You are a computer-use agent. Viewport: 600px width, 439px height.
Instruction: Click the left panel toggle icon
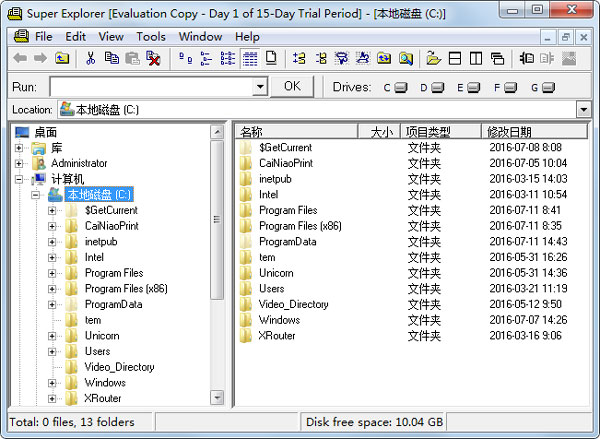point(527,59)
